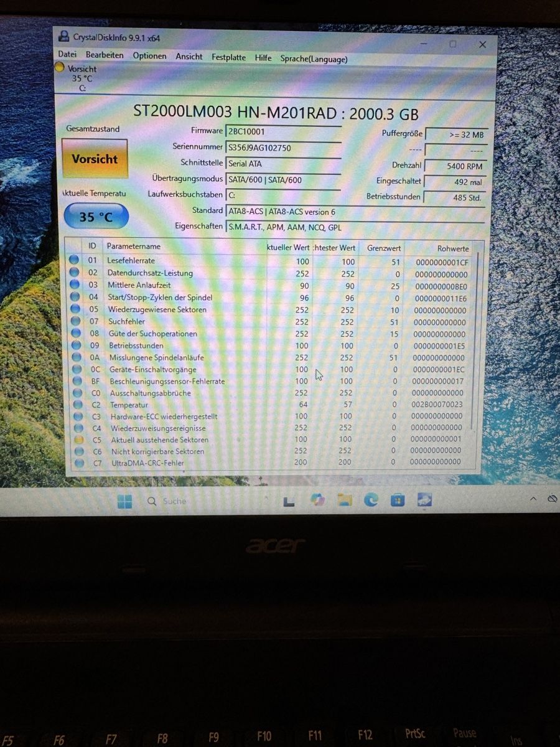This screenshot has width=560, height=747.
Task: Click the Laufwerksbuchstaben C: field
Action: pyautogui.click(x=283, y=195)
